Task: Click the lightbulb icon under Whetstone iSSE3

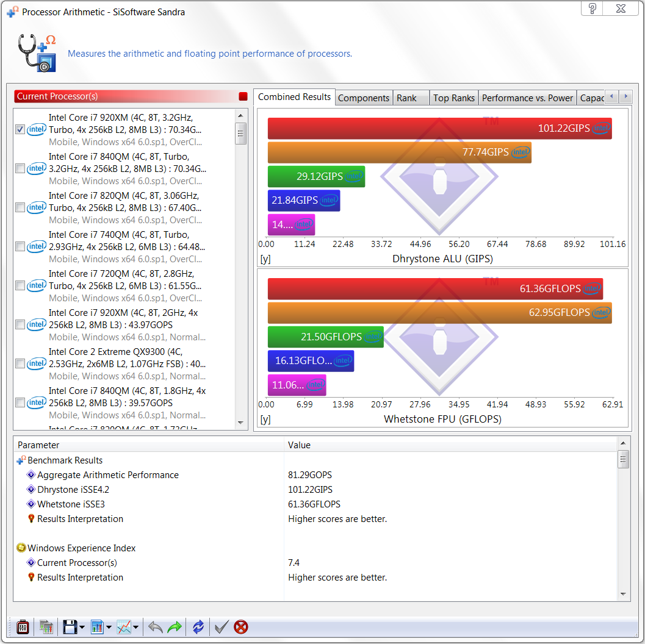Action: (31, 518)
